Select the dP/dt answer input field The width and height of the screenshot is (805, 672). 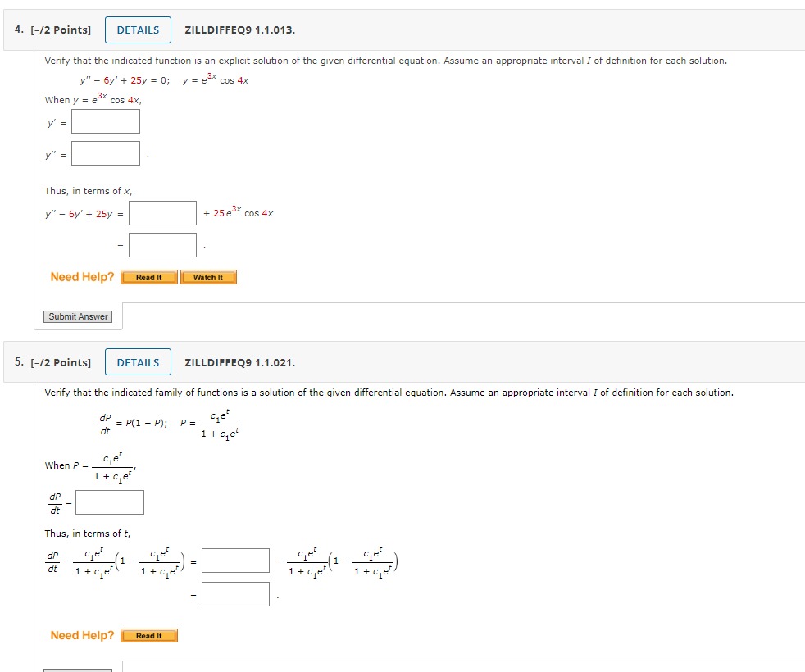tap(109, 502)
